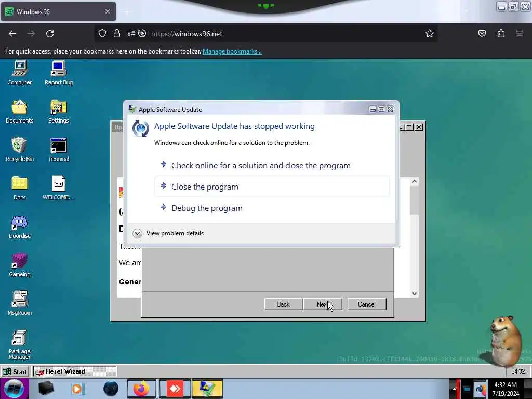
Task: Open the Docs folder
Action: (x=19, y=188)
